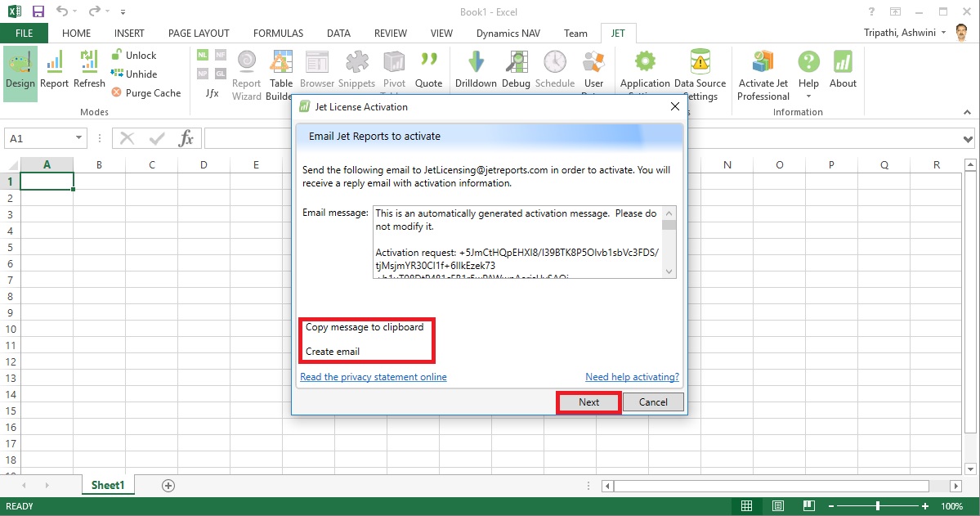Click the zoom slider in status bar

[x=878, y=506]
